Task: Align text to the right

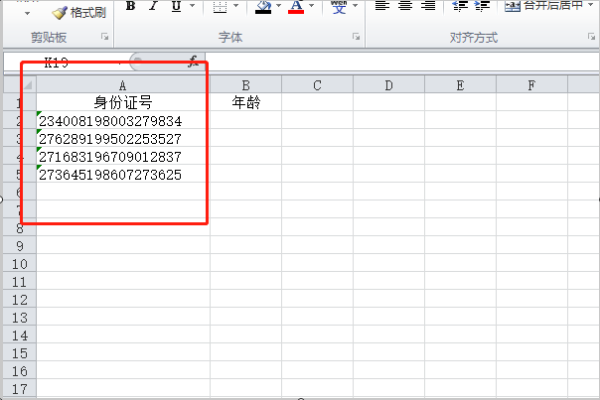Action: [x=428, y=6]
